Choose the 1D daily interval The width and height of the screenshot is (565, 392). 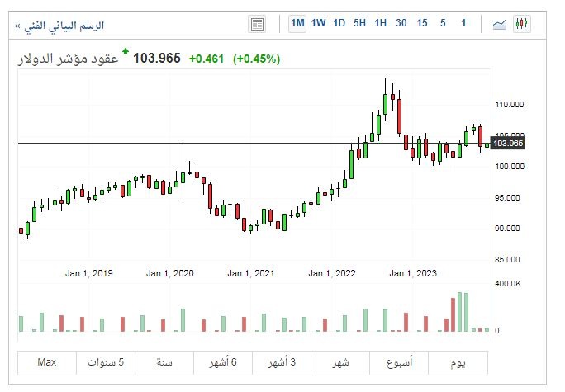[339, 23]
